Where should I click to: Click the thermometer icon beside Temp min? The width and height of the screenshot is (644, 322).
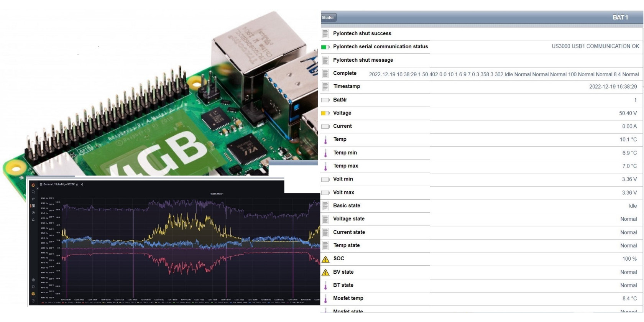(325, 153)
